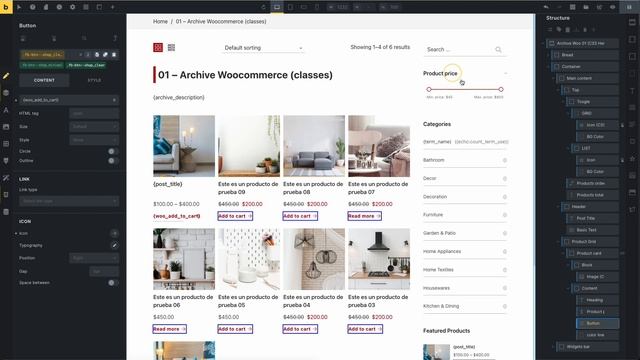Viewport: 640px width, 360px height.
Task: Click the woo_add_to_cart text input field
Action: 69,100
